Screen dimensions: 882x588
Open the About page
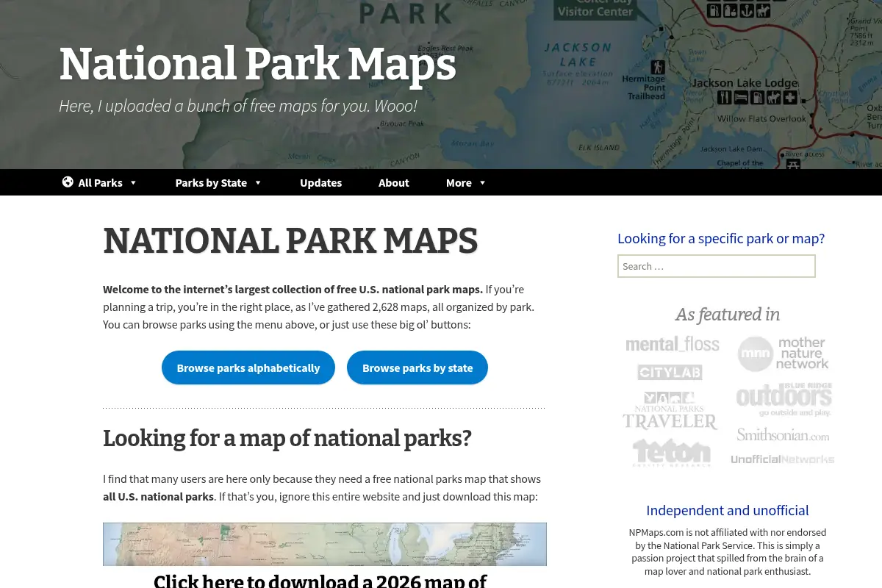[x=394, y=182]
